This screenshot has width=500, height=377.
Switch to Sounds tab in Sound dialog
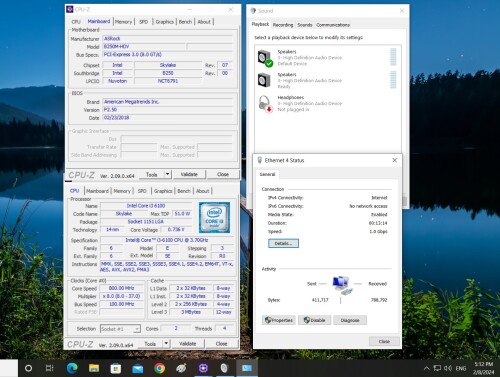[305, 25]
